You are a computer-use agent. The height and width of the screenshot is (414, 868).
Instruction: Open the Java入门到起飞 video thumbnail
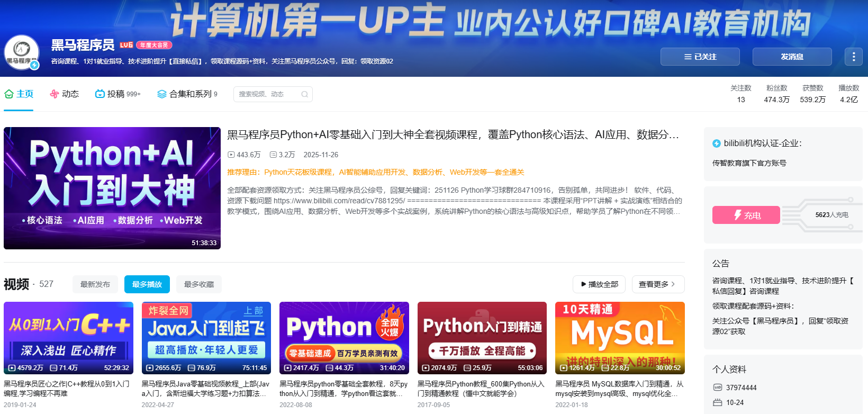point(206,338)
